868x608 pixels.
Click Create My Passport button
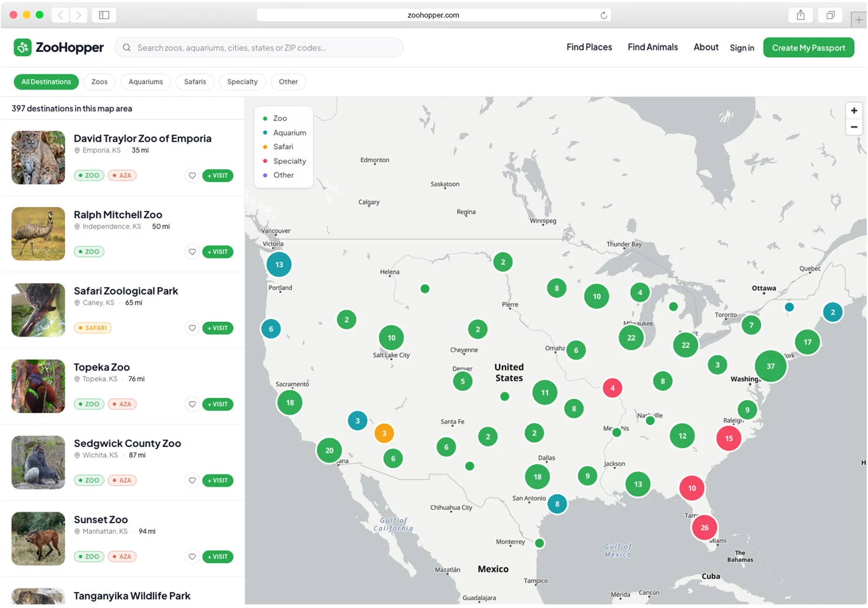coord(808,48)
